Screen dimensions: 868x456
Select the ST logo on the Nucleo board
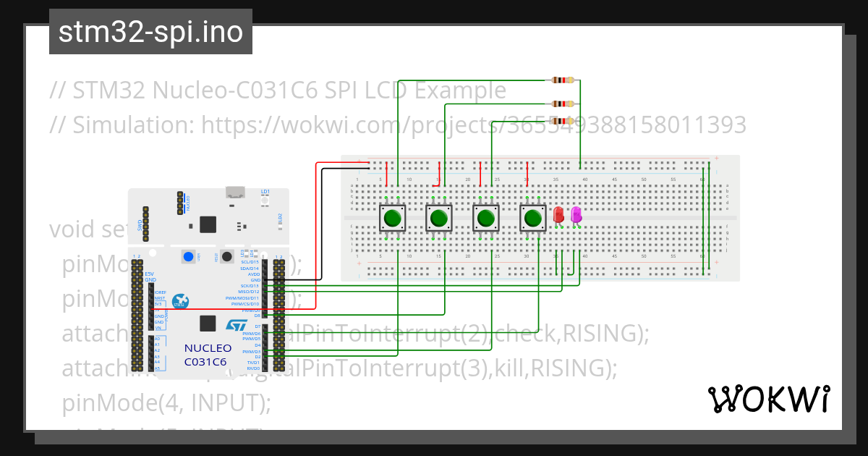coord(236,324)
